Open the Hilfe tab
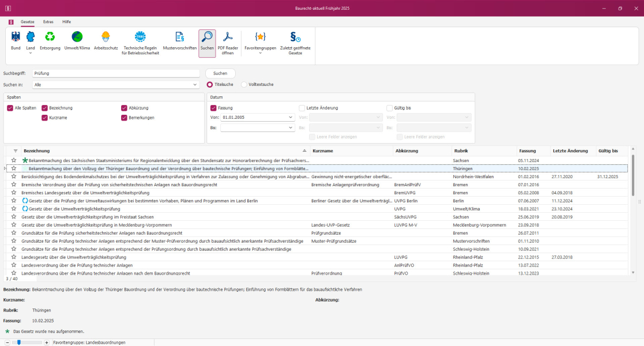This screenshot has width=644, height=346. tap(66, 22)
